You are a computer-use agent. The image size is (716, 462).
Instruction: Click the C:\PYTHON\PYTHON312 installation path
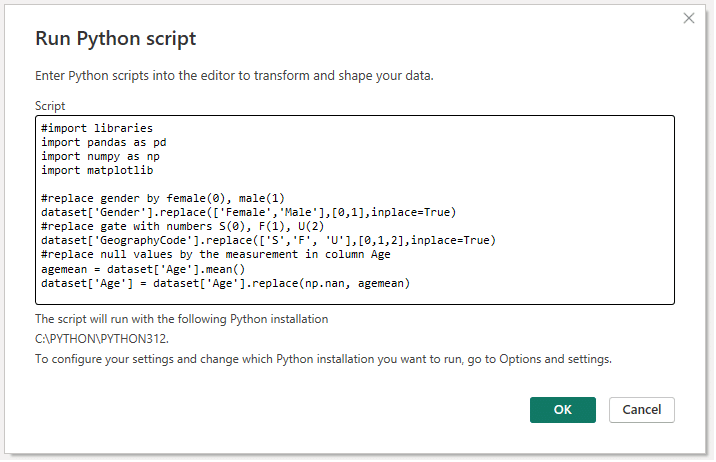click(x=101, y=339)
